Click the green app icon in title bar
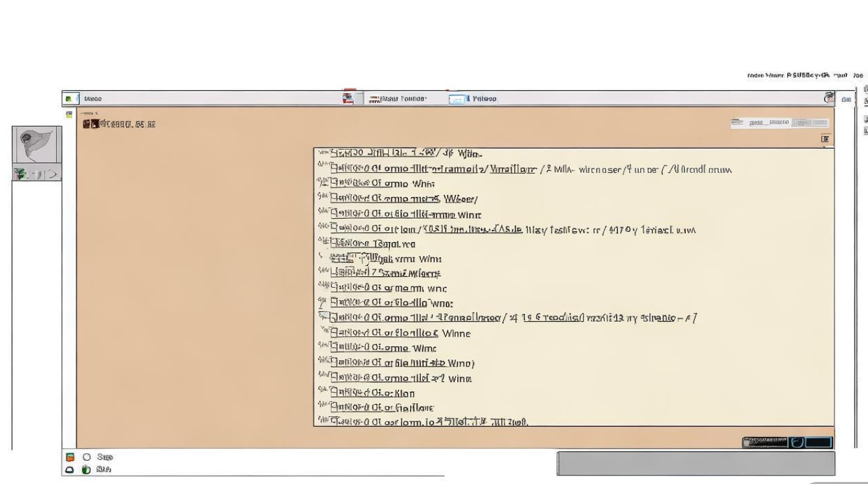This screenshot has height=484, width=868. (68, 99)
